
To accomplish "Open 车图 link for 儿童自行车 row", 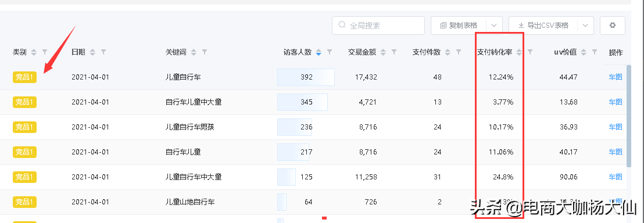I will (x=616, y=77).
